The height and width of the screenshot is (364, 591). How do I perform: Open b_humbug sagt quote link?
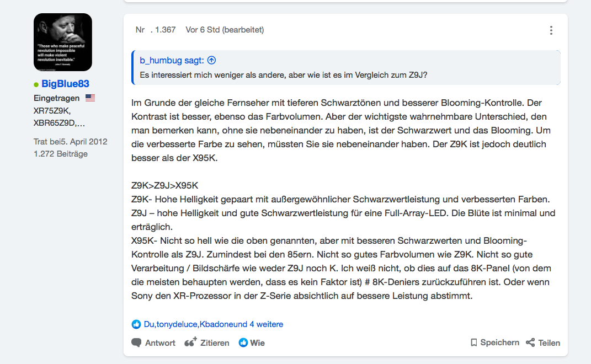tap(172, 60)
